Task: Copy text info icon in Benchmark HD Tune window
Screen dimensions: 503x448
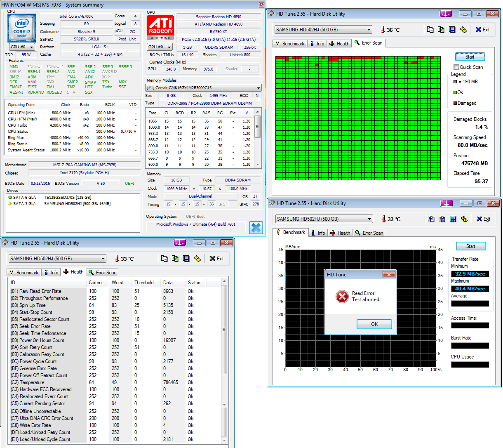Action: coord(431,219)
